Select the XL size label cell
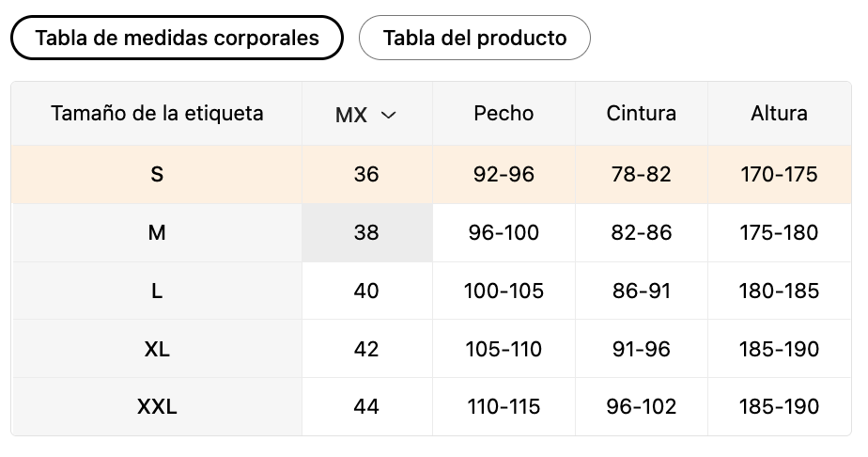 coord(157,349)
